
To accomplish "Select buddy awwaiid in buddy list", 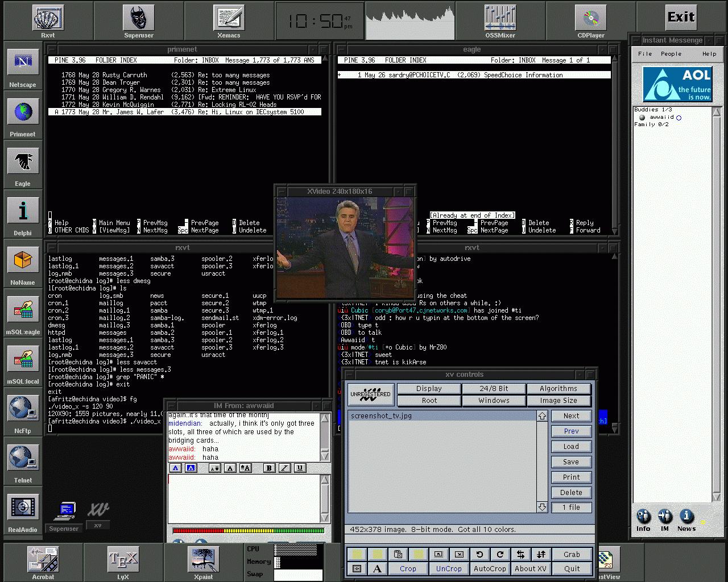I will (662, 117).
